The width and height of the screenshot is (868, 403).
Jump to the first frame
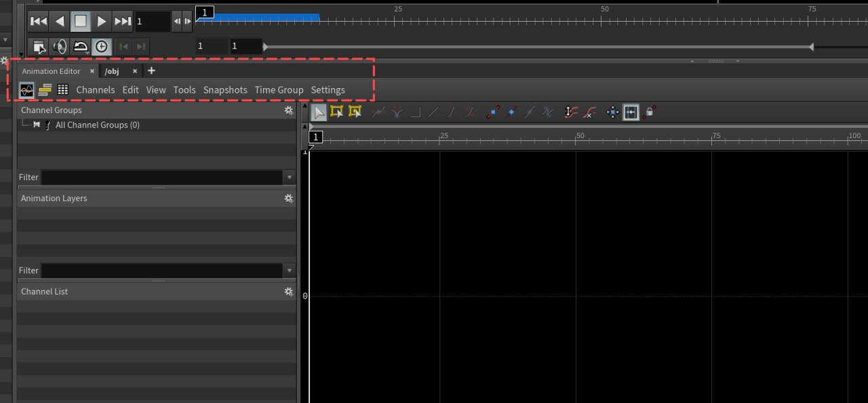pyautogui.click(x=39, y=22)
